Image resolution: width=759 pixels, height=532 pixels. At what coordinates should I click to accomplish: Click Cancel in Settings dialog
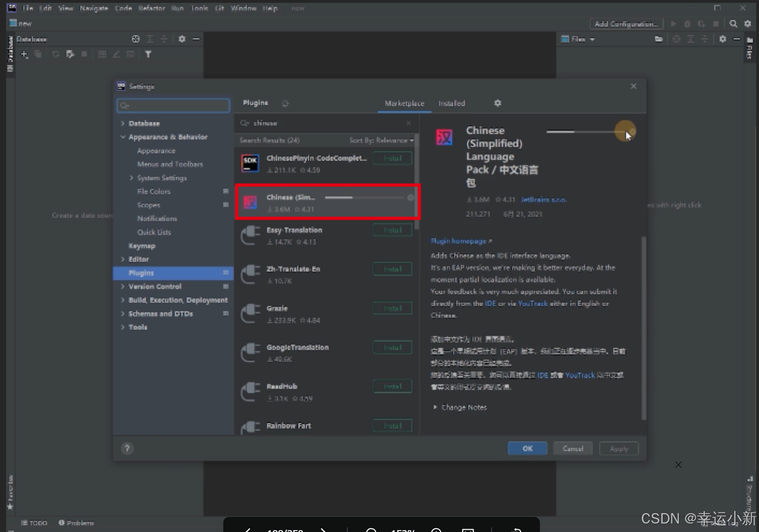pos(573,449)
